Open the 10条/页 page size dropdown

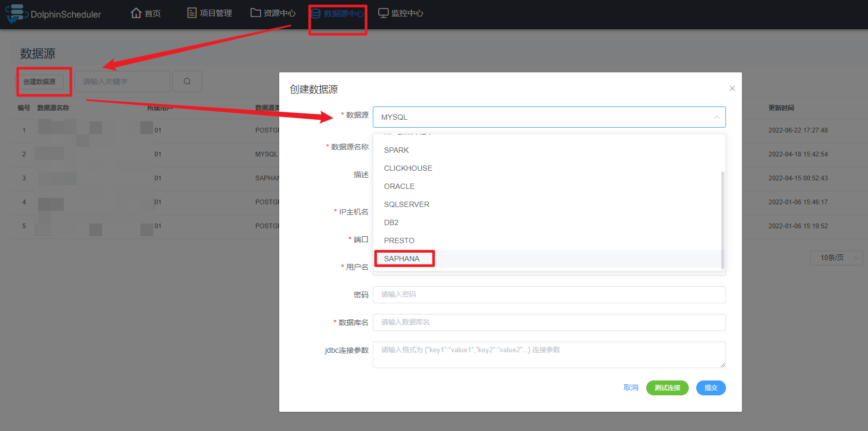(x=837, y=258)
